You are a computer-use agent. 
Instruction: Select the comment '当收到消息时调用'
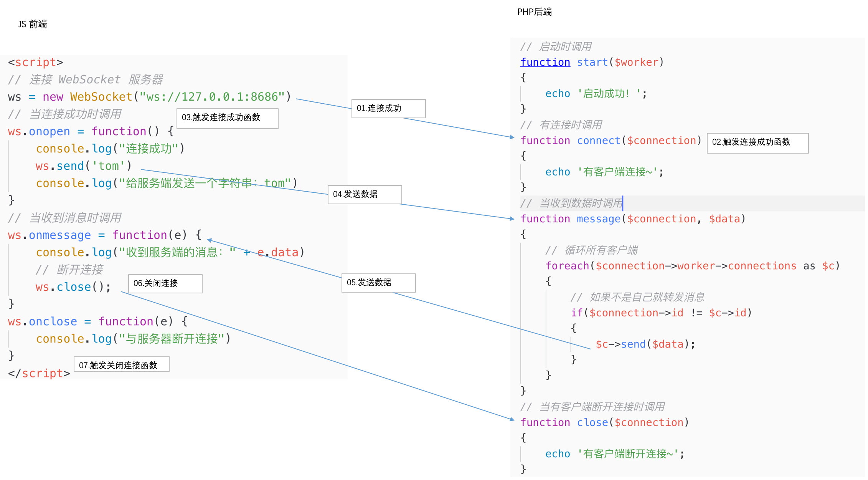pyautogui.click(x=64, y=218)
